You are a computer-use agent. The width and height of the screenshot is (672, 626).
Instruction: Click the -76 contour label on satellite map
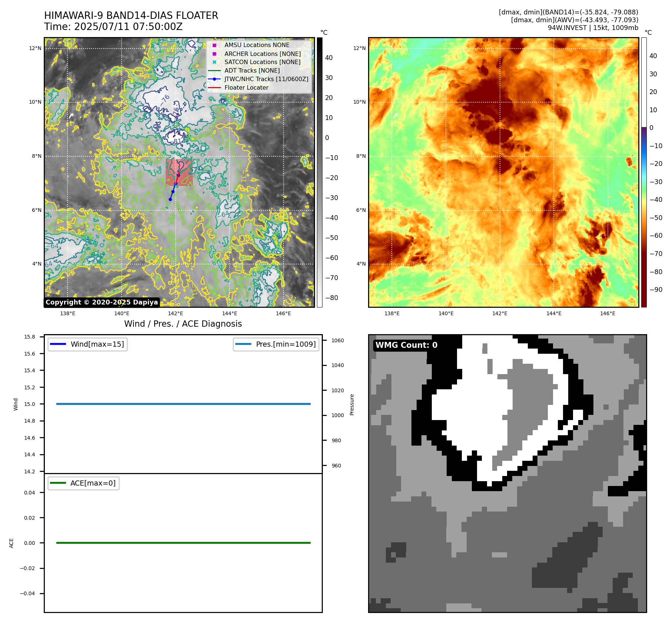[165, 100]
